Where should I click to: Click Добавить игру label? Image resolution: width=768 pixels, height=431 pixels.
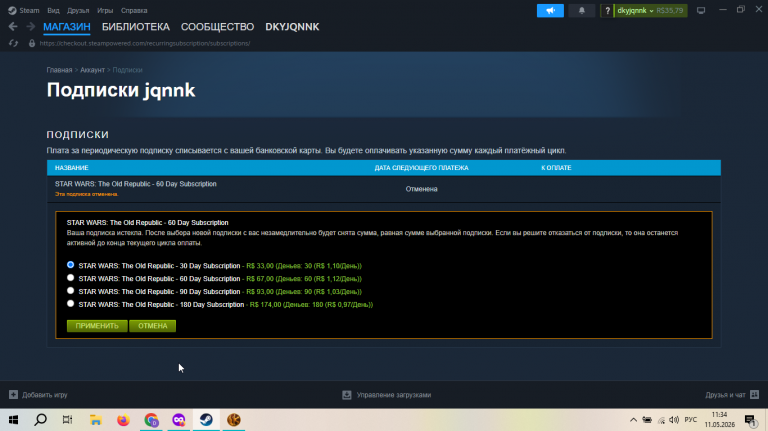[x=45, y=395]
